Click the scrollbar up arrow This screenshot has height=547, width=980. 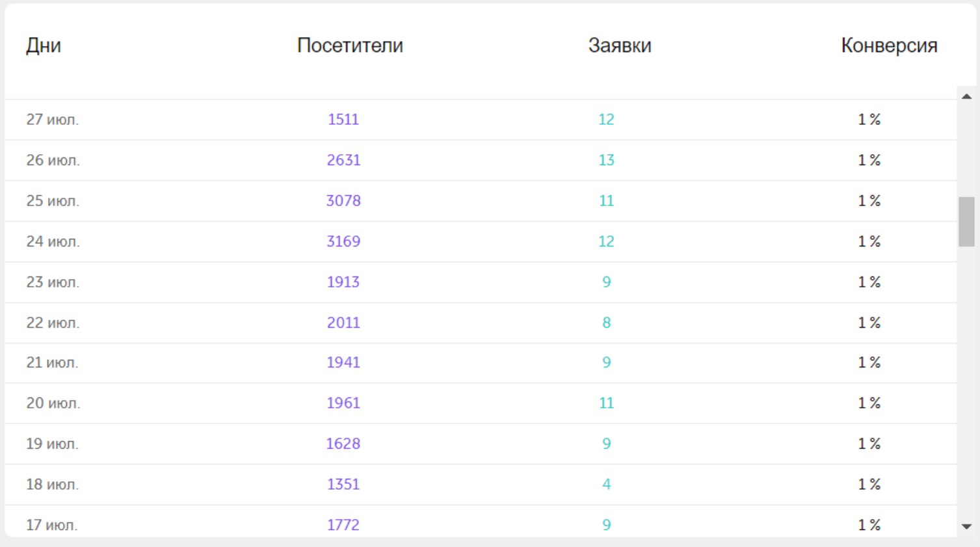(966, 96)
